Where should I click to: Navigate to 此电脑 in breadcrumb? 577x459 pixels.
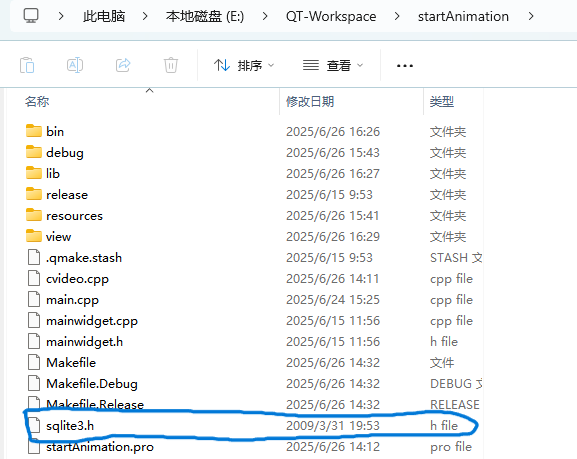[104, 16]
